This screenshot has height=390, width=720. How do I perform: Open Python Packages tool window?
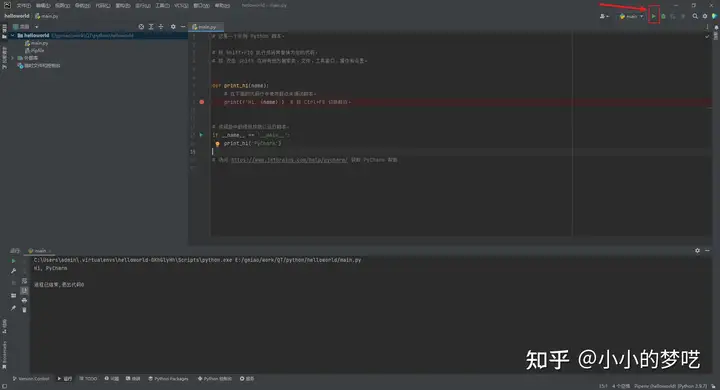coord(168,379)
